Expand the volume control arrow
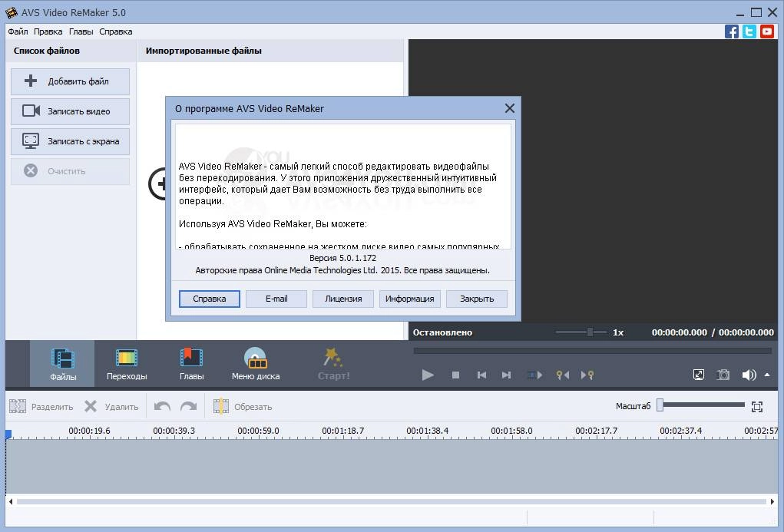 point(767,375)
